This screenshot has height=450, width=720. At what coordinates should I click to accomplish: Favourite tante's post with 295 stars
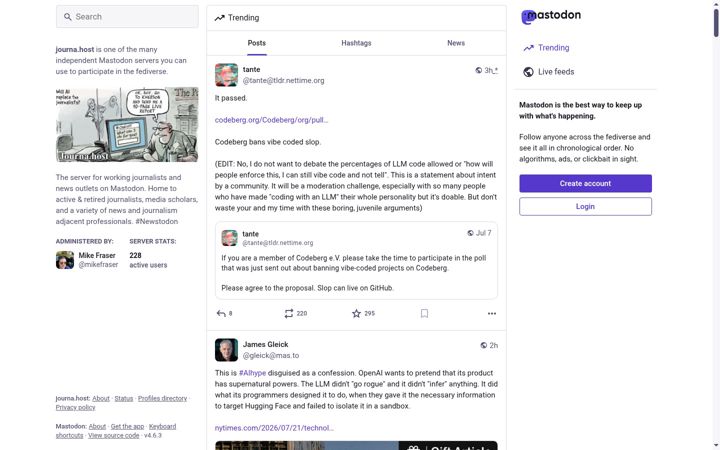pos(363,314)
